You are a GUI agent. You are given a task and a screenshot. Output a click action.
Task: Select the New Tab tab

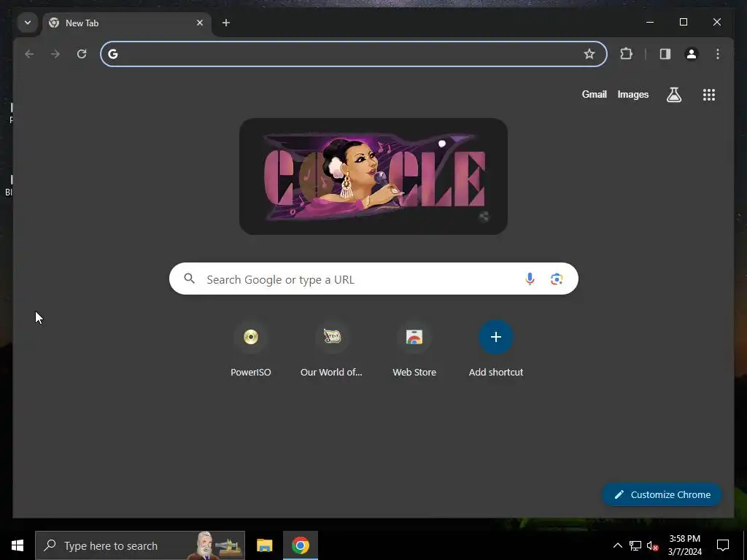[x=126, y=24]
